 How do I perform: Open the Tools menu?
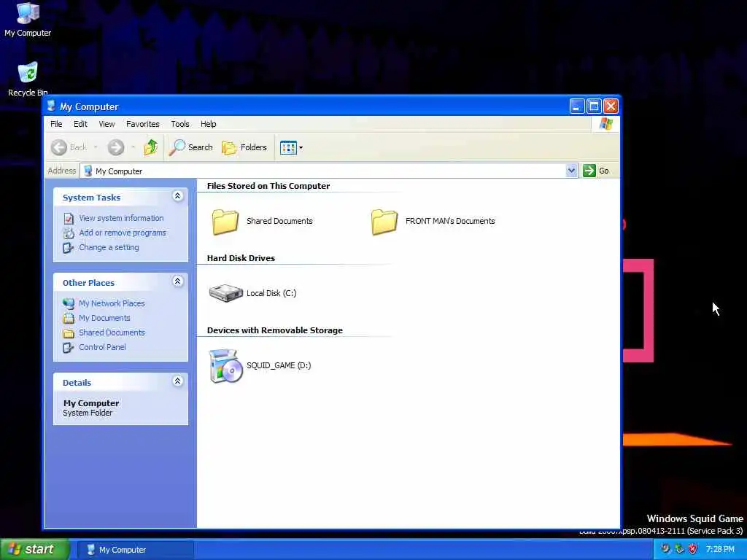[180, 124]
